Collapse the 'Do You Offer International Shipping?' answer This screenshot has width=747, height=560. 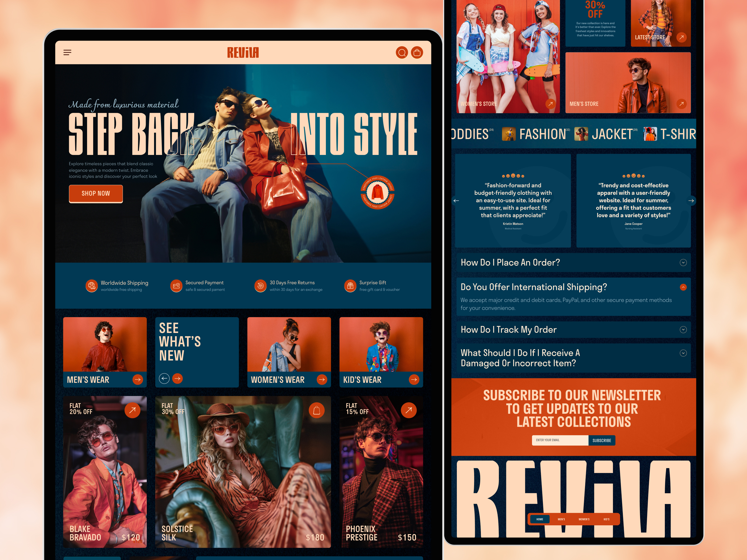pyautogui.click(x=683, y=287)
